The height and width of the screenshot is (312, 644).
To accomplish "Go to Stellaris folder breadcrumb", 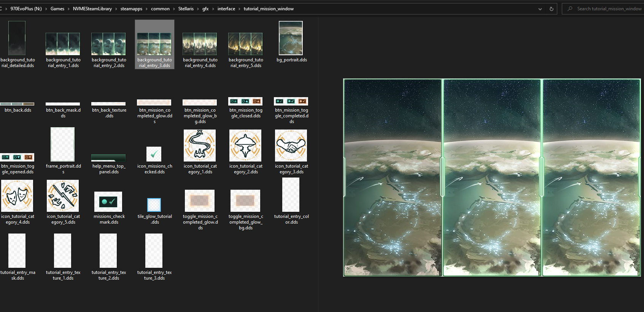I will [186, 9].
